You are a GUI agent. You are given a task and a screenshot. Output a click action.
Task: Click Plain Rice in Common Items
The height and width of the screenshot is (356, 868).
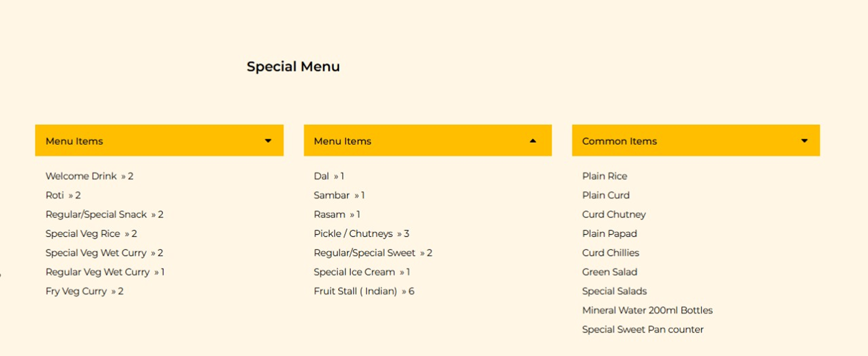[x=605, y=176]
